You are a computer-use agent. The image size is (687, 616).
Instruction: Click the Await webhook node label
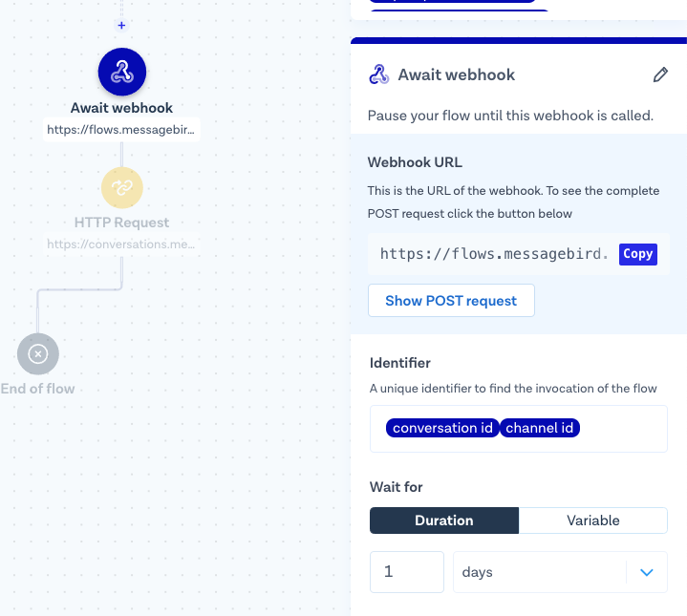coord(122,108)
